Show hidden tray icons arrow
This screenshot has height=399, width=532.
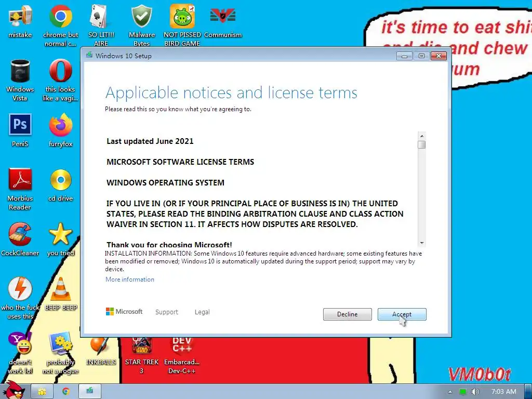(x=450, y=392)
